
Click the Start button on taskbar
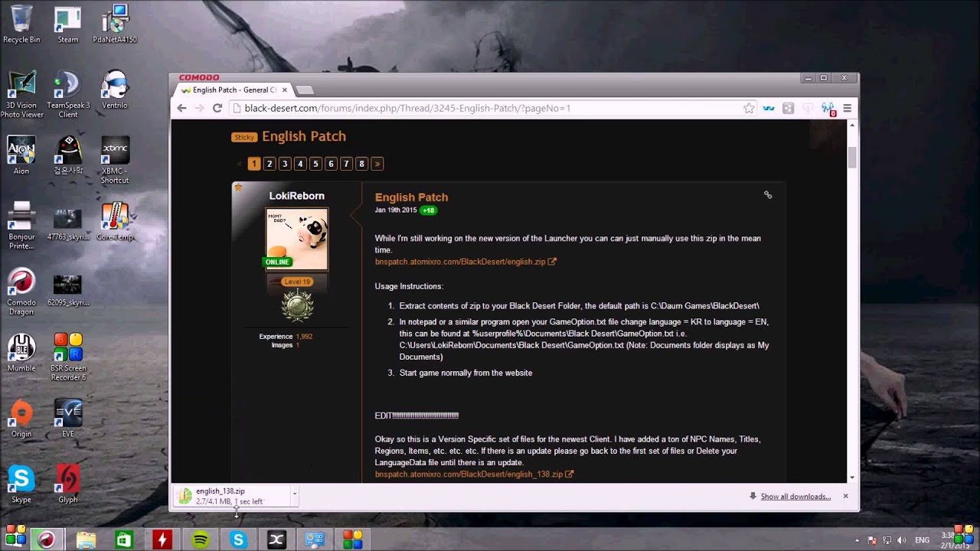15,537
